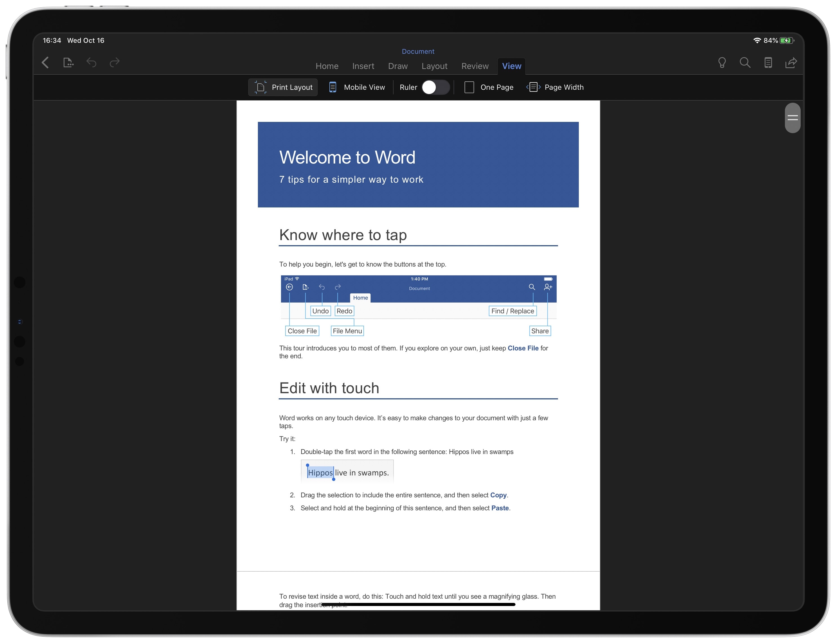Select Page Width zoom option

point(555,87)
